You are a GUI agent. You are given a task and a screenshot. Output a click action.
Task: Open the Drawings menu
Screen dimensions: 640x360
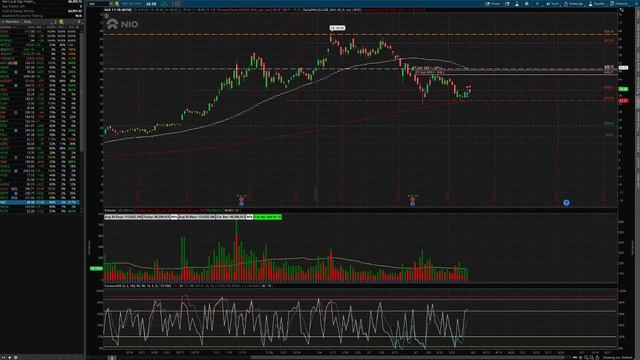point(573,4)
